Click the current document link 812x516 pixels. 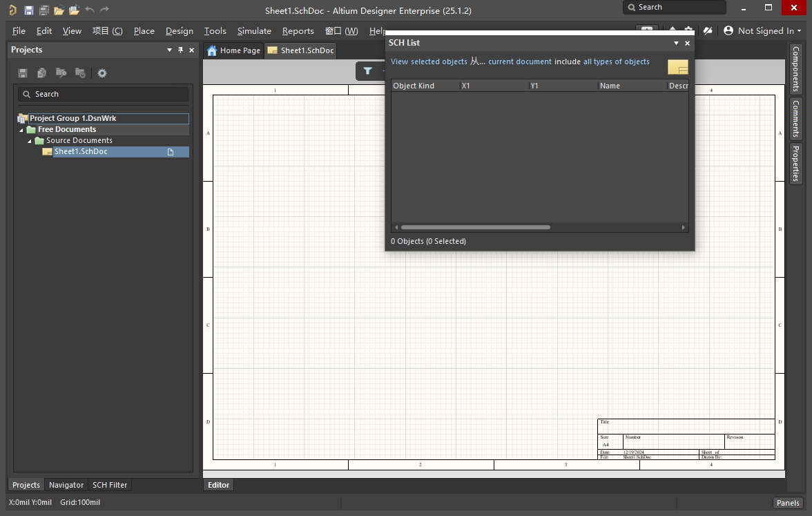[520, 61]
